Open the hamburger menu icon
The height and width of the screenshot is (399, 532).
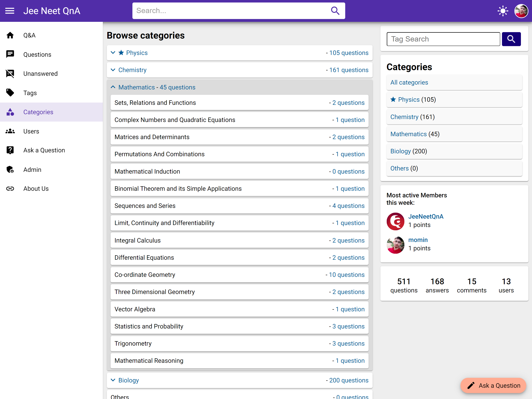coord(10,11)
